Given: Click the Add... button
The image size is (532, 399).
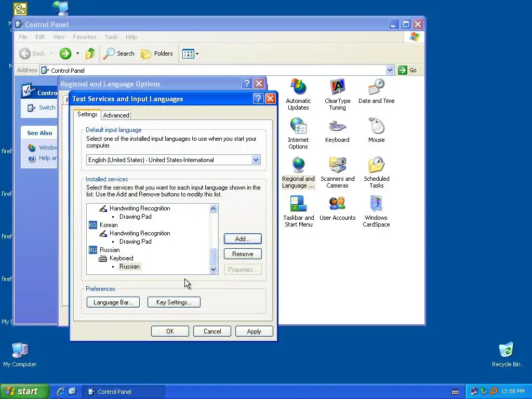Looking at the screenshot, I should tap(243, 239).
